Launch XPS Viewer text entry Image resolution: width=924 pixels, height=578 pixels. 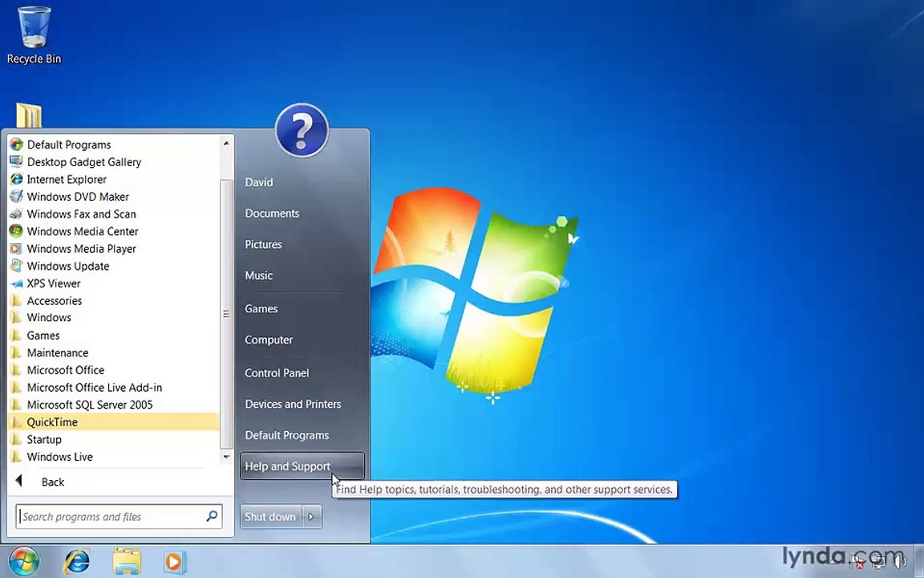(x=54, y=283)
